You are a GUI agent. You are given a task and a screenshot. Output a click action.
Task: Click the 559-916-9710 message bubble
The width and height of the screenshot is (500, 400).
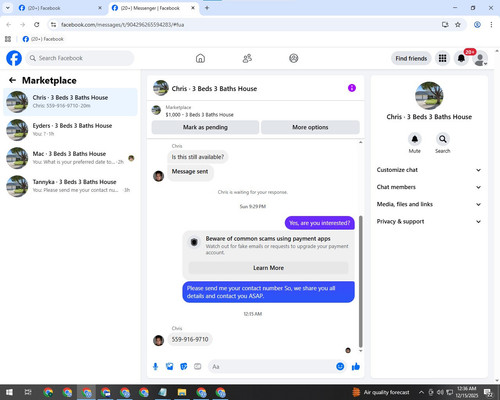pos(190,339)
